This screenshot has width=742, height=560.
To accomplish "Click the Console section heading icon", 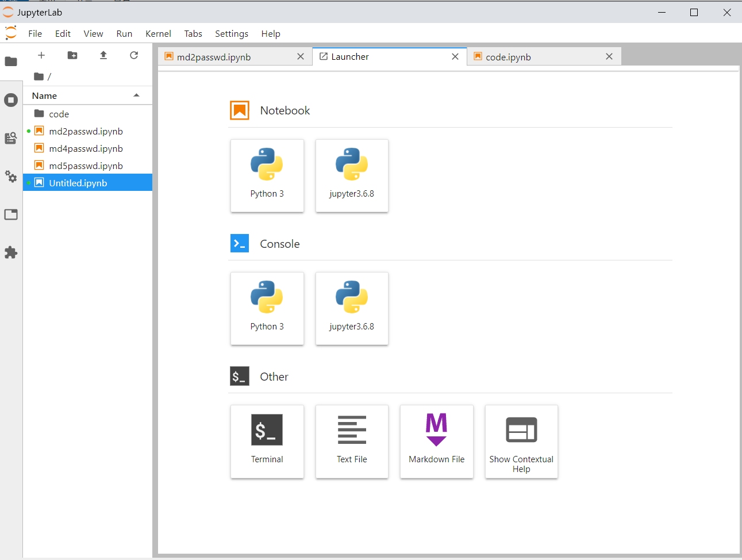I will (x=240, y=244).
